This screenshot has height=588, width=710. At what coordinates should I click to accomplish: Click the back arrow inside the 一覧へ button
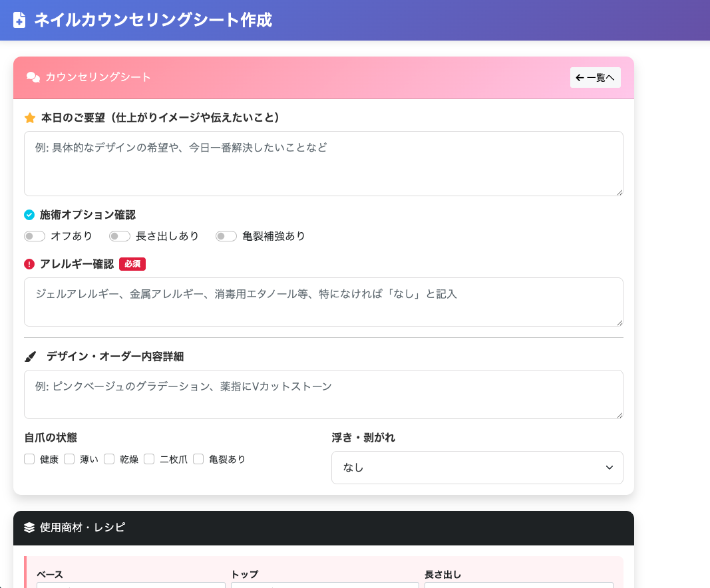click(x=580, y=77)
